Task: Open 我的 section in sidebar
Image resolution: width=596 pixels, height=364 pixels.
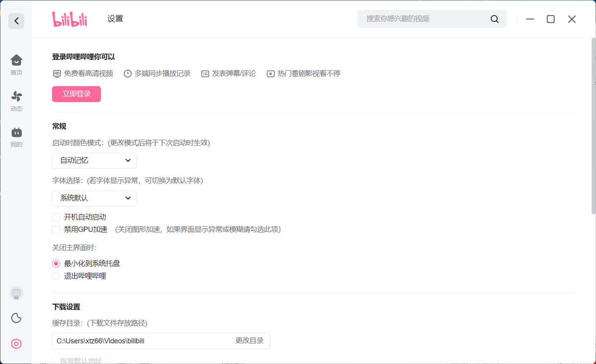Action: click(x=16, y=137)
